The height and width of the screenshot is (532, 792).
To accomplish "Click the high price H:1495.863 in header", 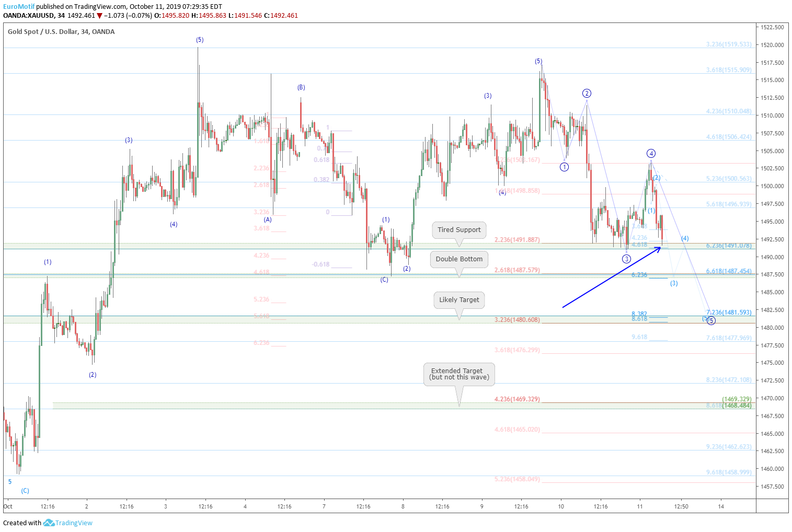I will [209, 16].
